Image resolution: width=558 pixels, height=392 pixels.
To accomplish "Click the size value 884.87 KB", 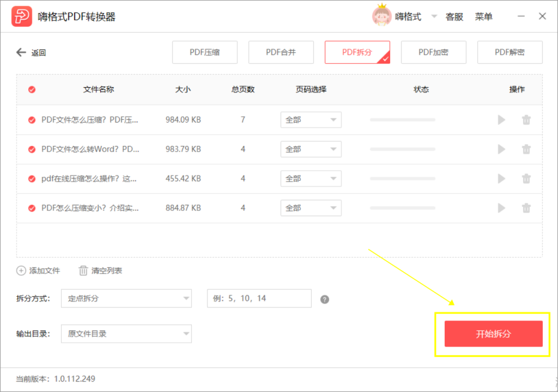I will point(183,208).
